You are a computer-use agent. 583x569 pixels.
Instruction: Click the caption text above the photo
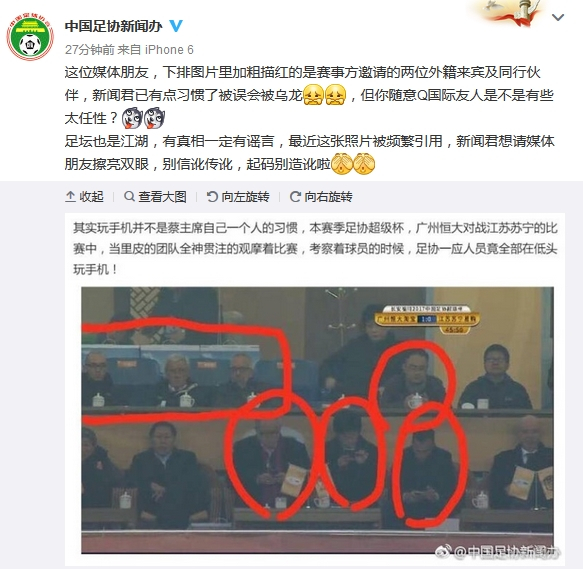pyautogui.click(x=315, y=248)
